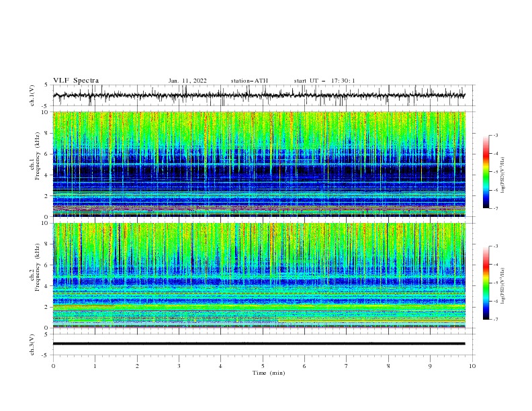This screenshot has width=532, height=411.
Task: Click the ch.2 spectrogram plot
Action: click(259, 275)
